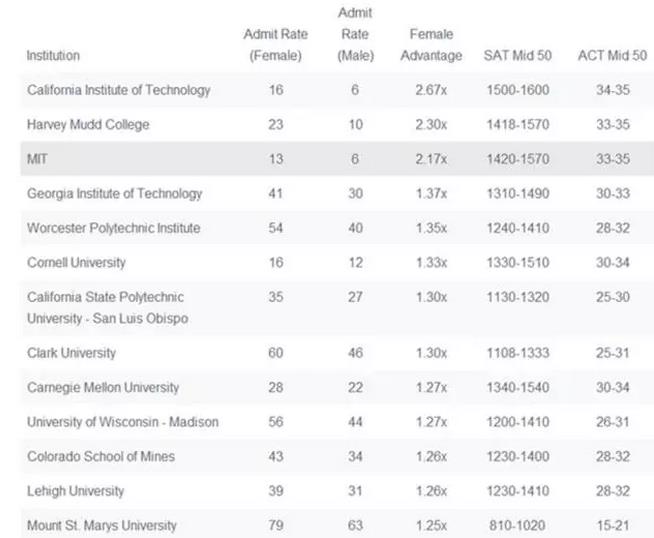
Task: Open California State Polytechnic University entry
Action: tap(105, 308)
